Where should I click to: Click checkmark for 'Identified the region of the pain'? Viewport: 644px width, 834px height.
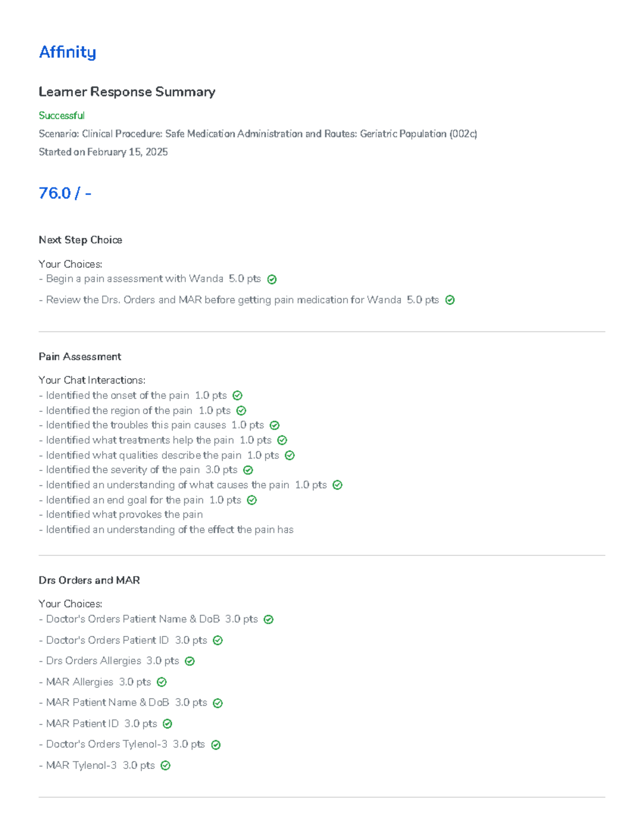(x=241, y=411)
